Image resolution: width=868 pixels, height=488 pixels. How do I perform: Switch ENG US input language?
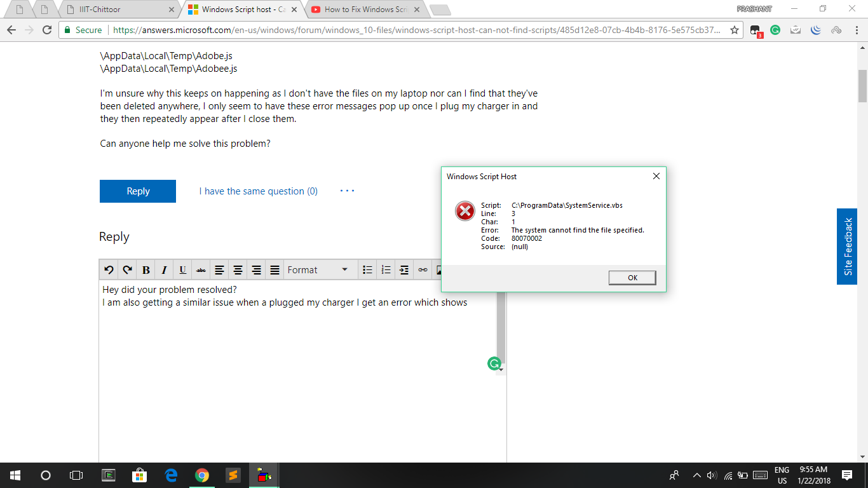click(x=782, y=475)
